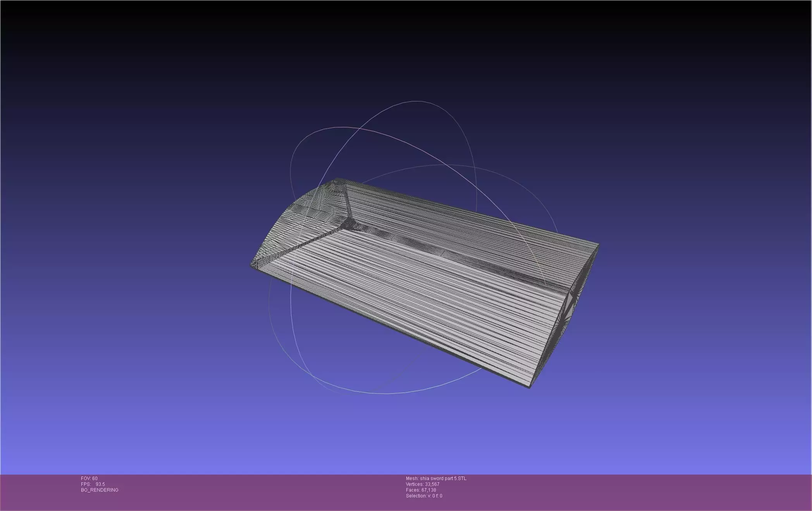
Task: Click the Faces: 67,138 count text
Action: tap(421, 490)
